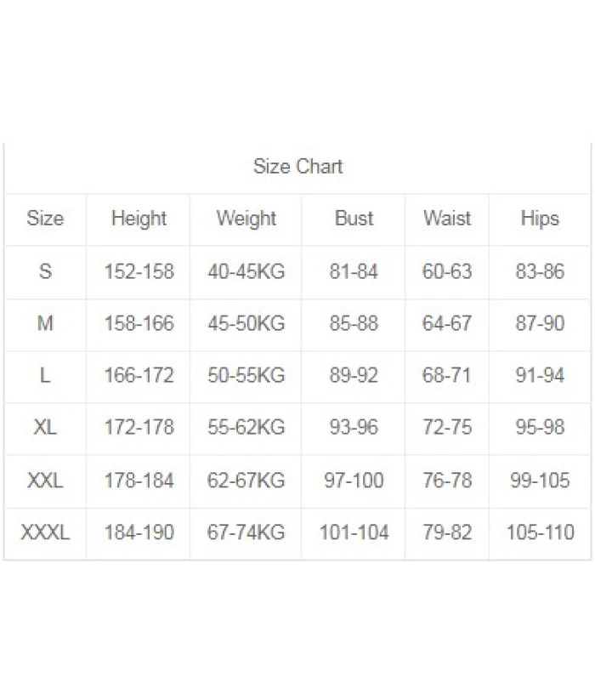595x700 pixels.
Task: Click the Height column header
Action: coord(139,219)
